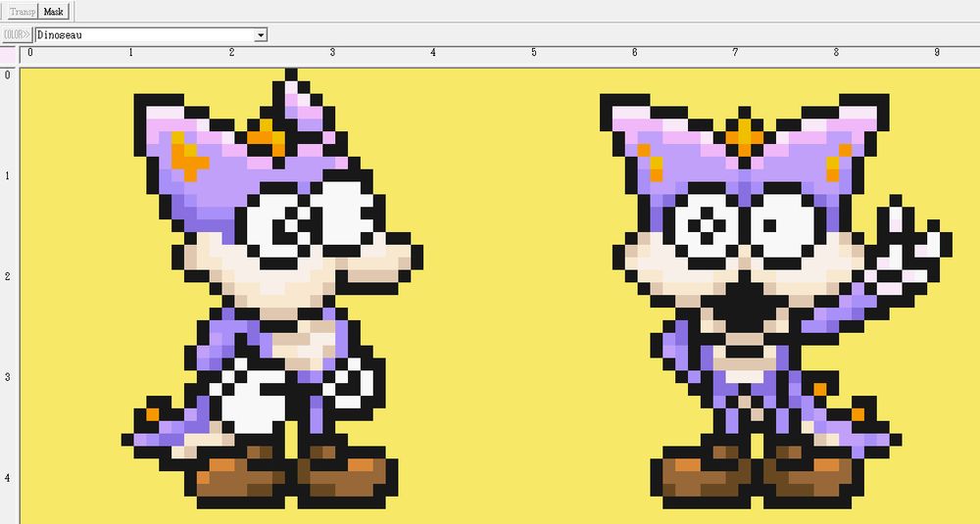Toggle the Transp button
Viewport: 980px width, 524px height.
point(23,11)
